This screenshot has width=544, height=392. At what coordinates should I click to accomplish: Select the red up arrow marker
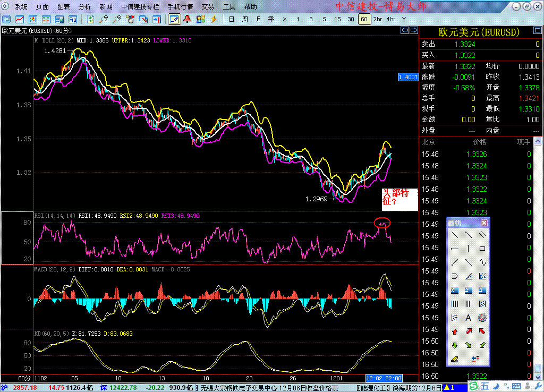(x=454, y=331)
